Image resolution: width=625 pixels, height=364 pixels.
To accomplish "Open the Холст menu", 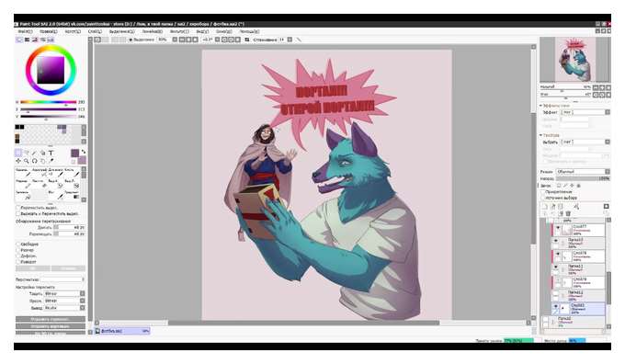I will [x=73, y=31].
